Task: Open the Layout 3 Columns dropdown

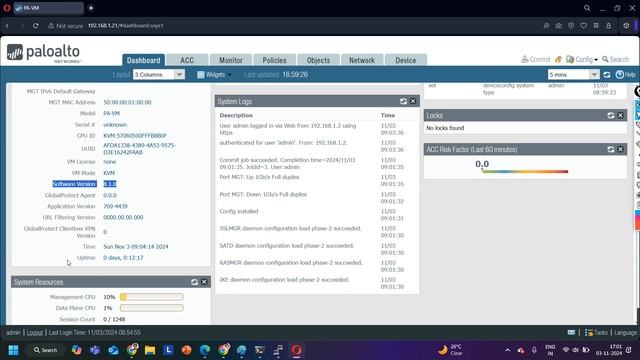Action: pos(159,75)
